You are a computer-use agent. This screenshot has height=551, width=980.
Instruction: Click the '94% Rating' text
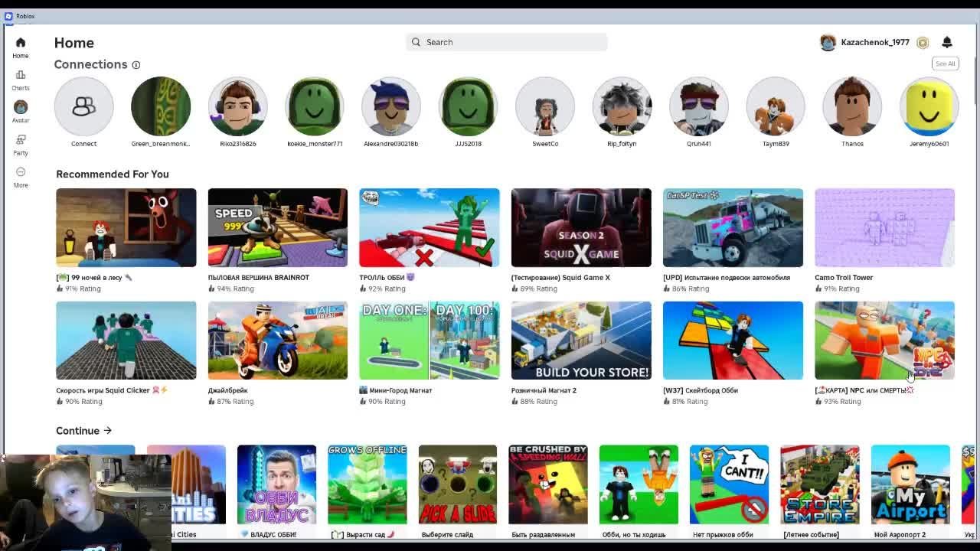coord(235,289)
